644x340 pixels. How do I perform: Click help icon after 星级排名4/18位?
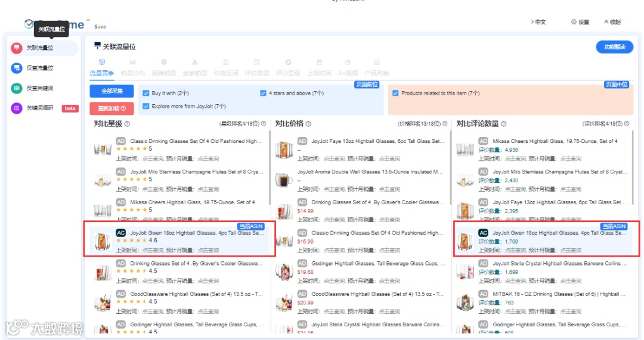tap(264, 123)
